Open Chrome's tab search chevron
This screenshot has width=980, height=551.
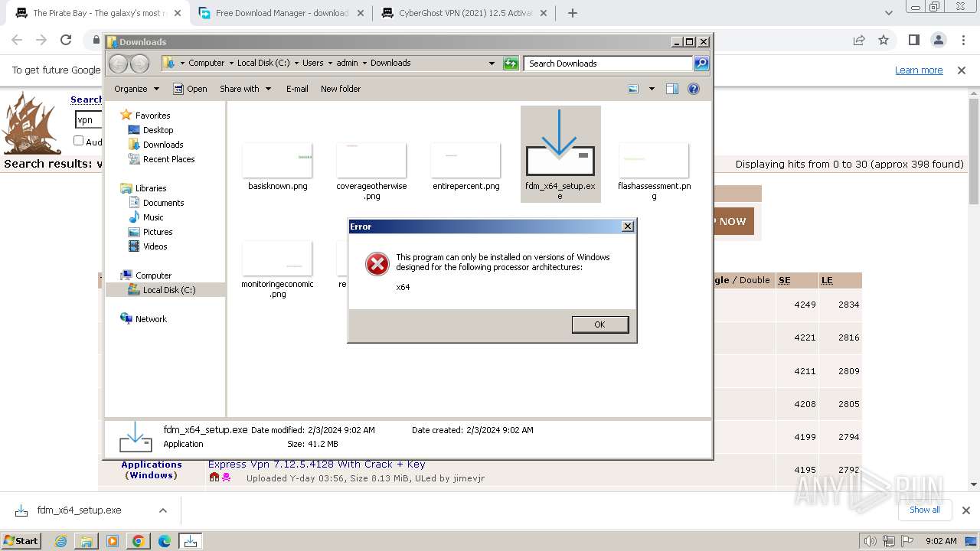[888, 13]
